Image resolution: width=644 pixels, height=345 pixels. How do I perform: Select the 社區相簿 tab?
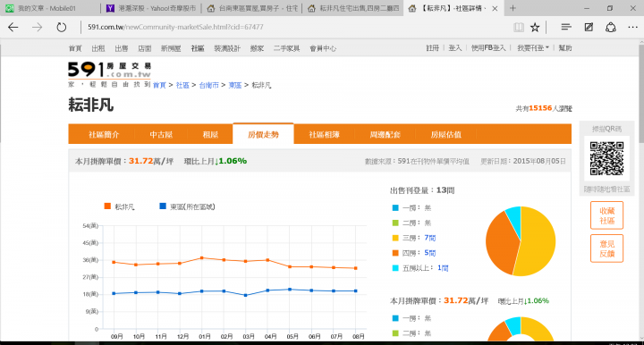[324, 135]
